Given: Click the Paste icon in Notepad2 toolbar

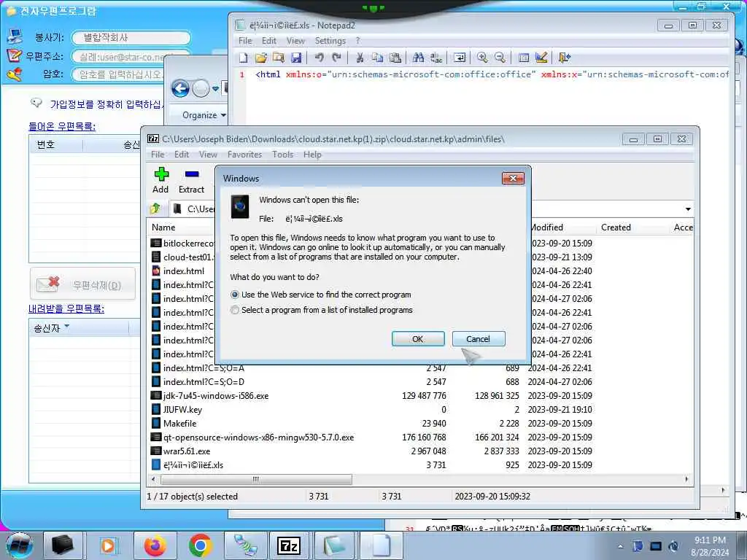Looking at the screenshot, I should pyautogui.click(x=395, y=58).
